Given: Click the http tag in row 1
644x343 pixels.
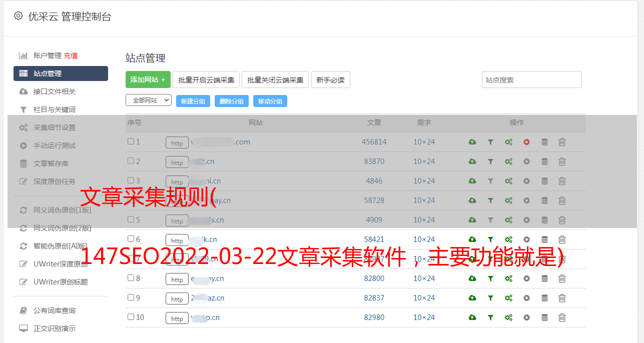Looking at the screenshot, I should [177, 142].
